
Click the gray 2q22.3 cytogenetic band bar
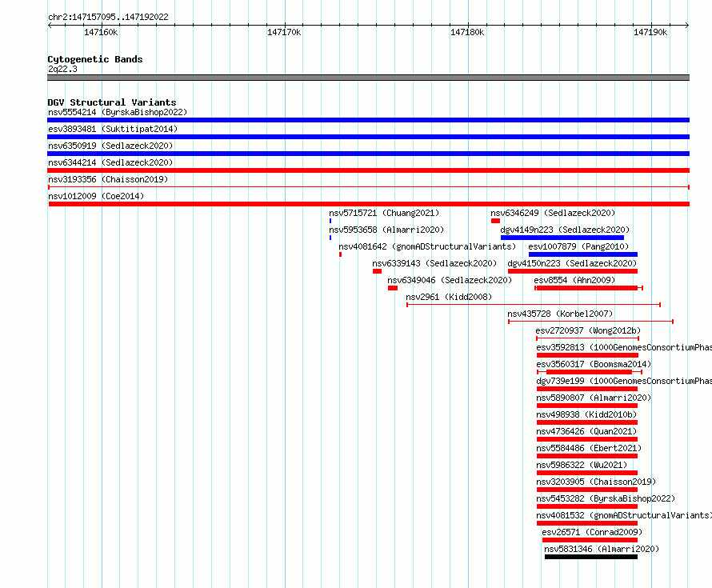pos(368,78)
